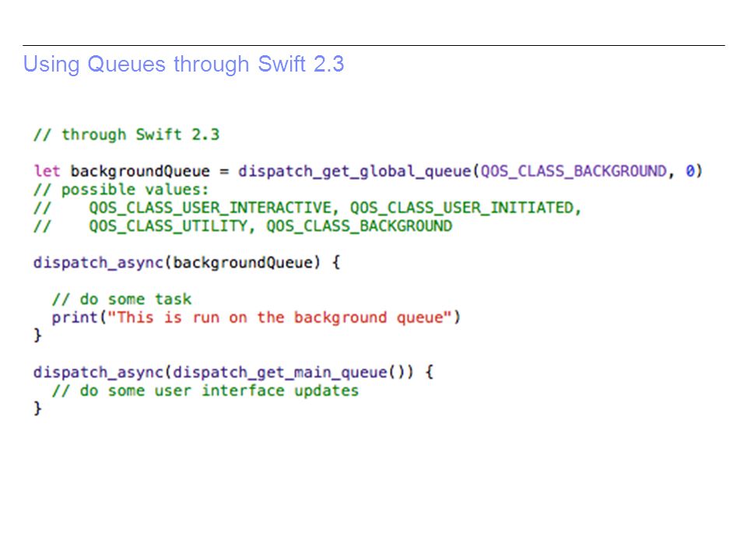This screenshot has width=747, height=560.
Task: Click the comment "// through Swift 2.3"
Action: pyautogui.click(x=126, y=135)
